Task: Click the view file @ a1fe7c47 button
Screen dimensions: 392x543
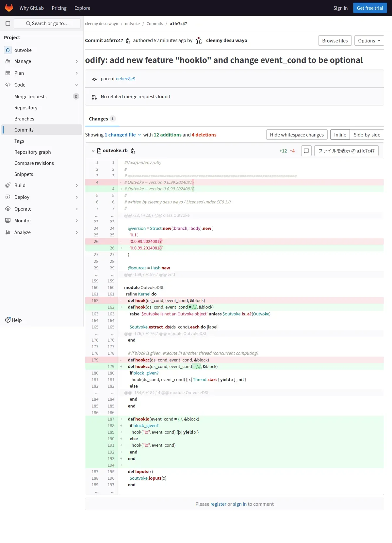Action: 346,151
